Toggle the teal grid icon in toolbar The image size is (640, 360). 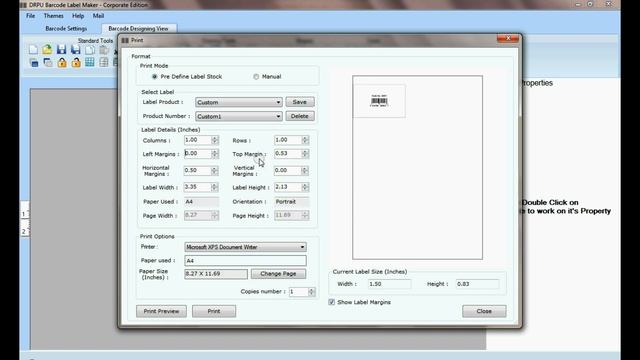[90, 62]
